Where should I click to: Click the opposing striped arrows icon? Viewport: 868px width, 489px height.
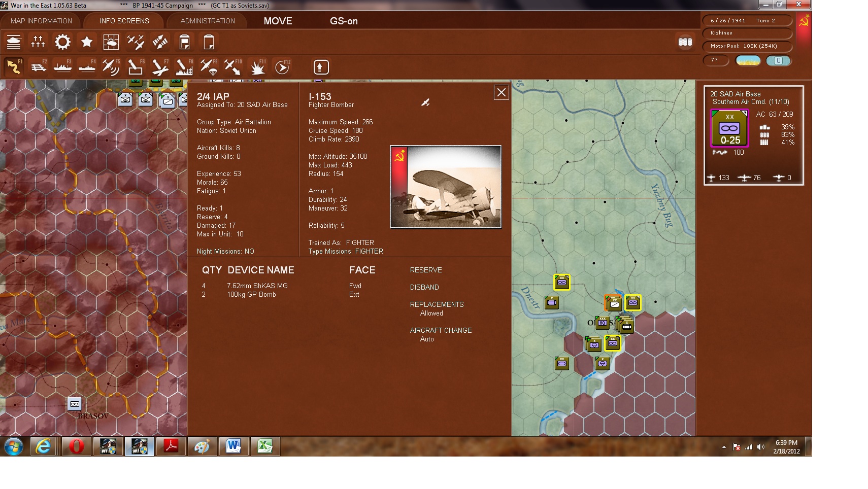pos(160,42)
